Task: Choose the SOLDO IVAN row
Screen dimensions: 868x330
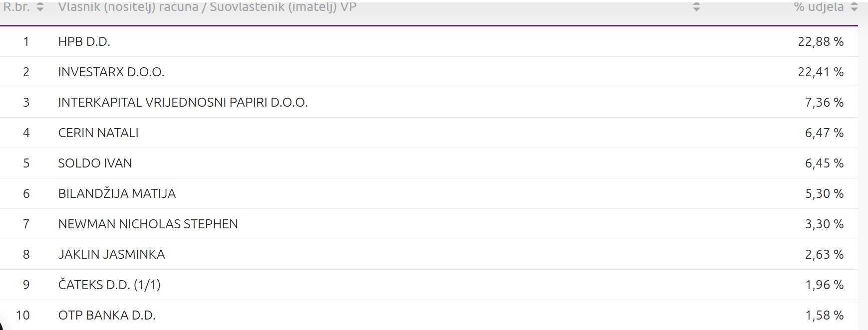Action: [95, 164]
